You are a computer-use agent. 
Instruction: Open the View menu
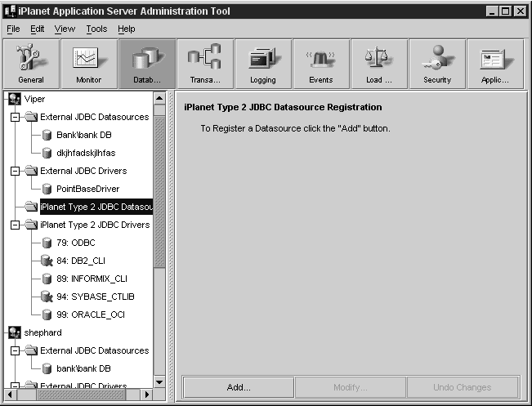65,29
